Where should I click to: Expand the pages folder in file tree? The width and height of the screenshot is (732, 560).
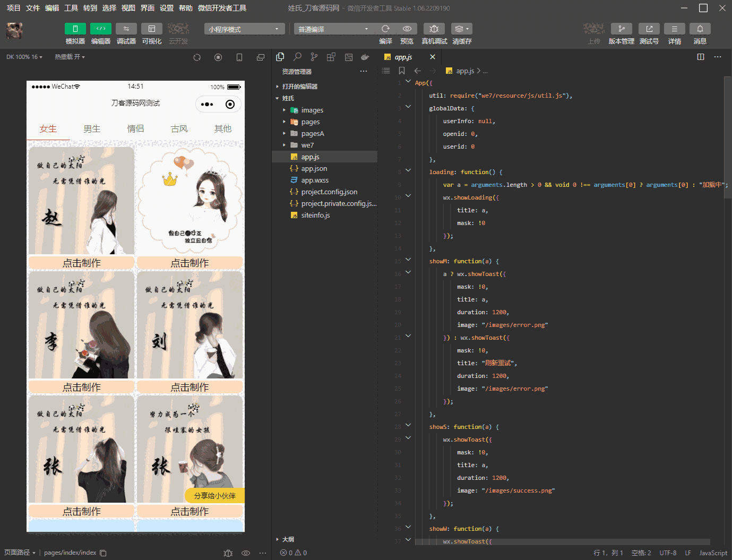coord(311,122)
